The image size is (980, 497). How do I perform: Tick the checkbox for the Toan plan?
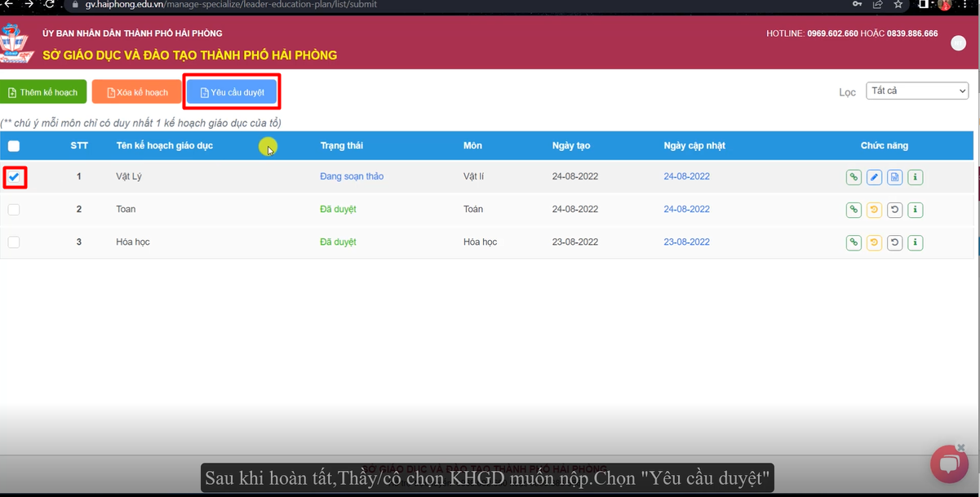pyautogui.click(x=14, y=210)
